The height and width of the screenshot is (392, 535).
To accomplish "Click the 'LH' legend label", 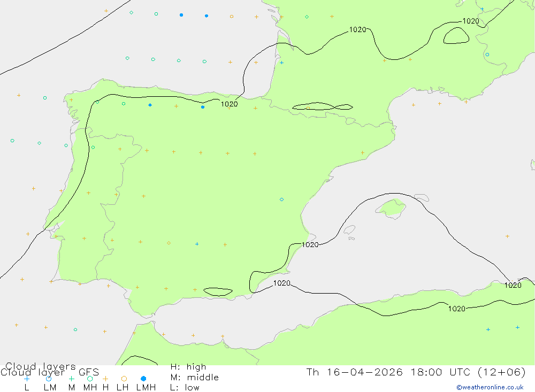I will coord(123,388).
